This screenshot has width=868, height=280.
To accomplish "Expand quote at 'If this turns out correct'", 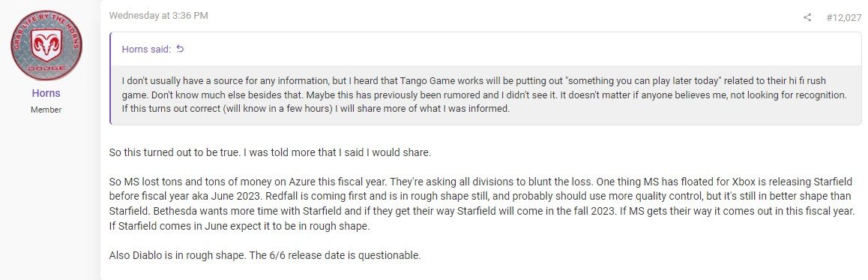I will 315,109.
